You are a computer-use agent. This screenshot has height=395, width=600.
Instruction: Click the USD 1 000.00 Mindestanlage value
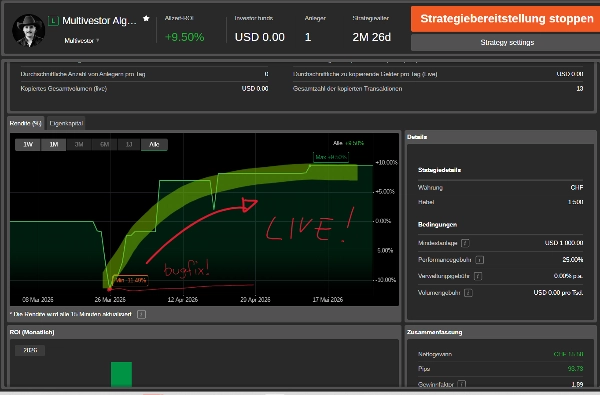point(564,243)
